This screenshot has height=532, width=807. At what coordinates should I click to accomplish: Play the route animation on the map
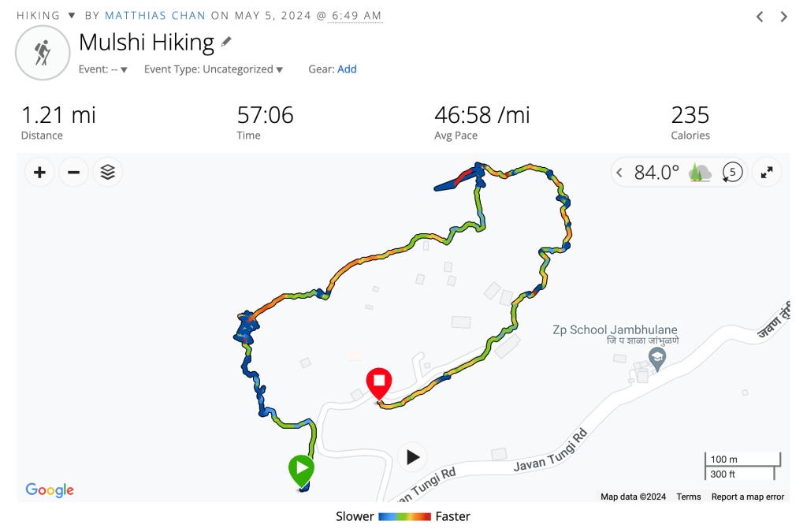click(412, 456)
